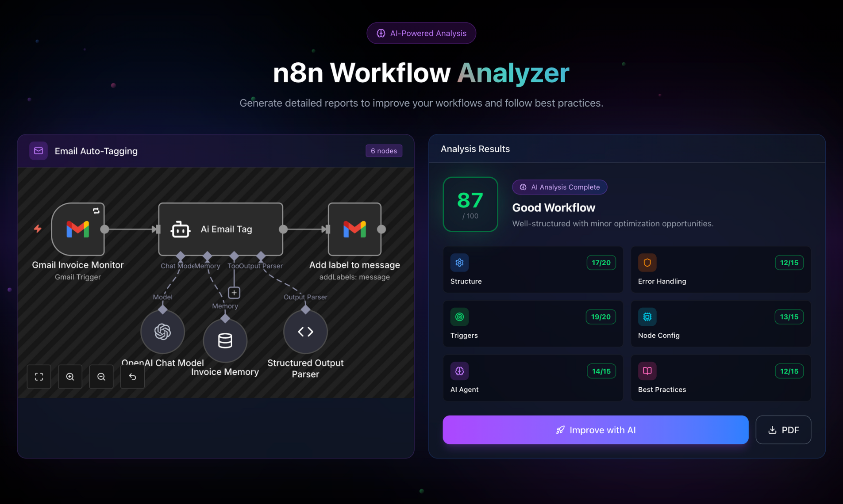This screenshot has width=843, height=504.
Task: Zoom in on the workflow canvas
Action: [x=70, y=376]
